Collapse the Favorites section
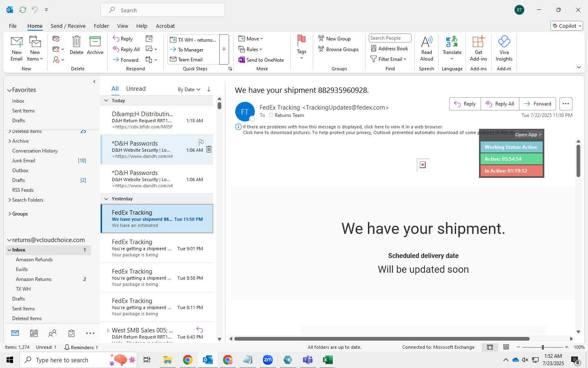The width and height of the screenshot is (588, 368). pyautogui.click(x=9, y=90)
